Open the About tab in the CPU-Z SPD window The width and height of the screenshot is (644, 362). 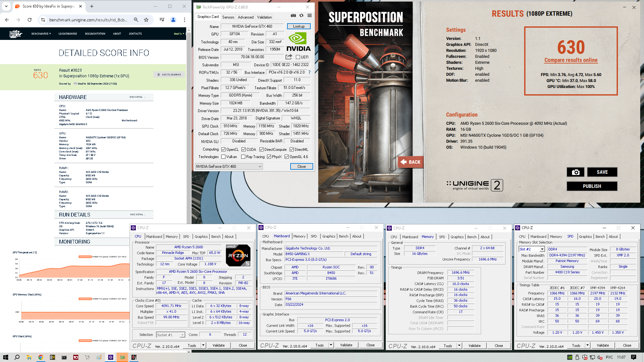(x=613, y=237)
